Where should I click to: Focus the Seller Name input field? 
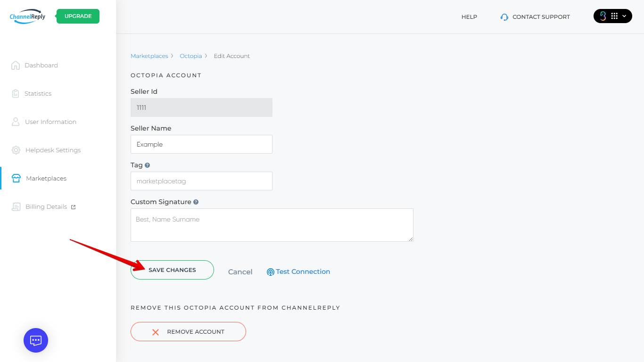[x=201, y=144]
